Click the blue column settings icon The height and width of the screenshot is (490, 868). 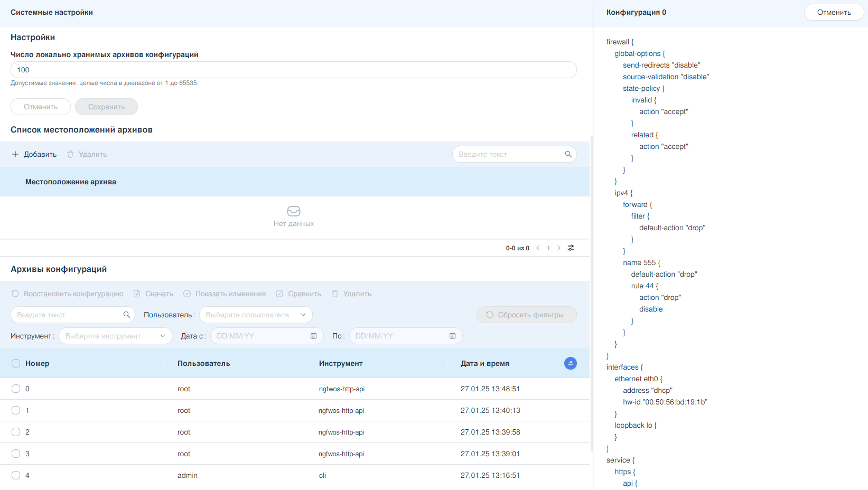coord(570,363)
